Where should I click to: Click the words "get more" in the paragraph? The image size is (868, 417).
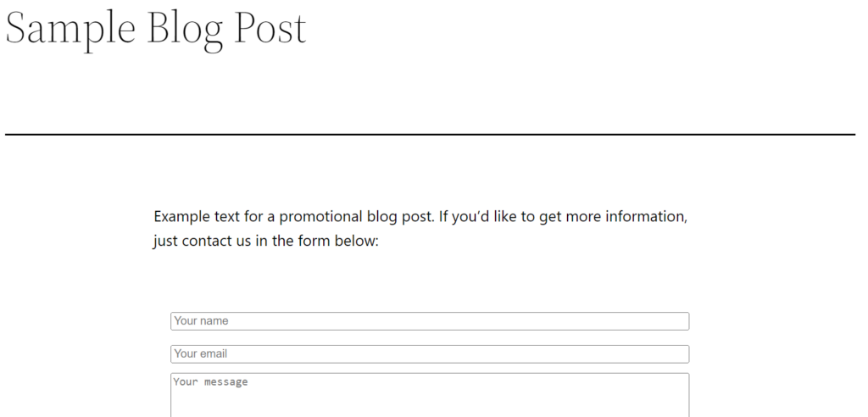[570, 217]
